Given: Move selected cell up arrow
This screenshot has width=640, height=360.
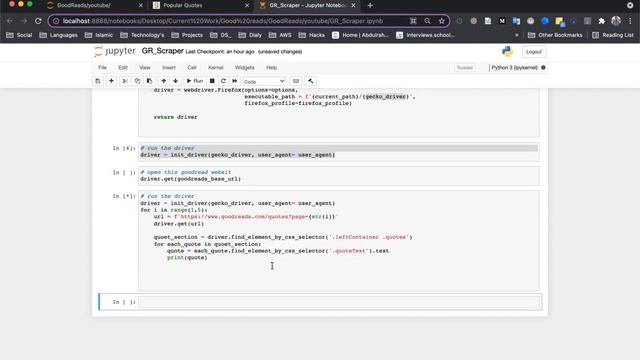Looking at the screenshot, I should (164, 81).
